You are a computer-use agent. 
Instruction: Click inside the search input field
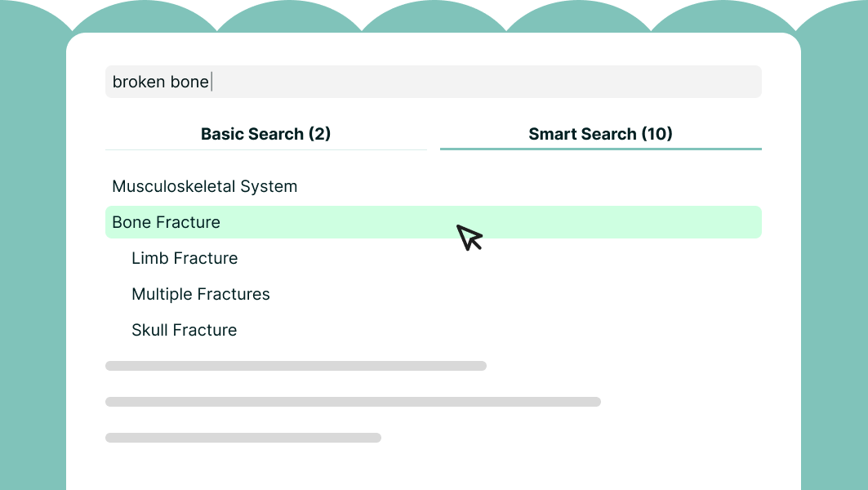click(433, 82)
